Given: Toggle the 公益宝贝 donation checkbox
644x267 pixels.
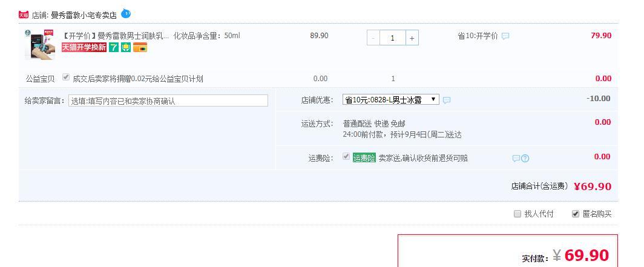Looking at the screenshot, I should pyautogui.click(x=66, y=77).
